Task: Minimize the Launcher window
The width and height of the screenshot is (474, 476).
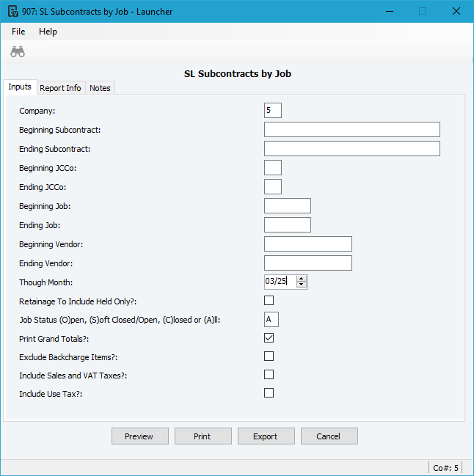Action: pos(390,12)
